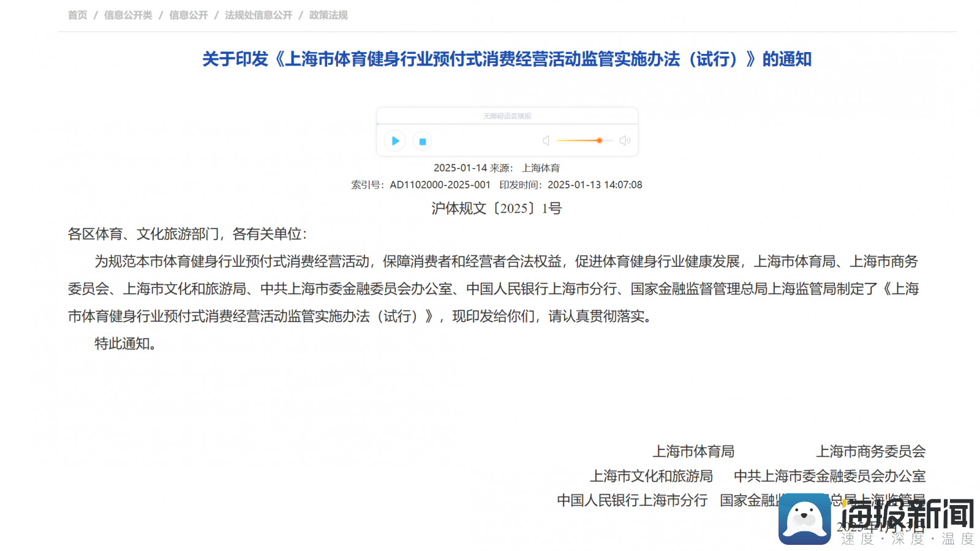The image size is (980, 551).
Task: Click the 海报新闻 watermark text
Action: point(907,514)
